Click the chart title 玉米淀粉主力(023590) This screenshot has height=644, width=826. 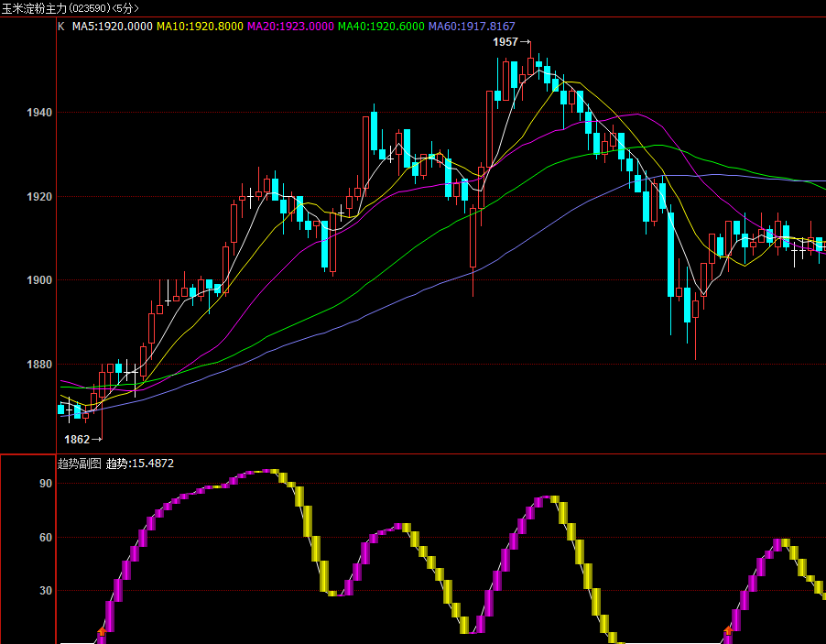pos(56,8)
